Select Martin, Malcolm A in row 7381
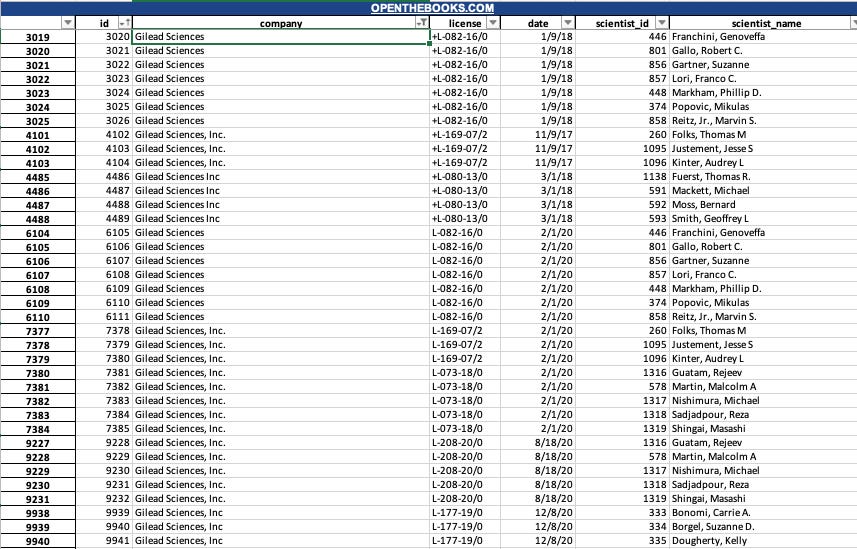 763,387
